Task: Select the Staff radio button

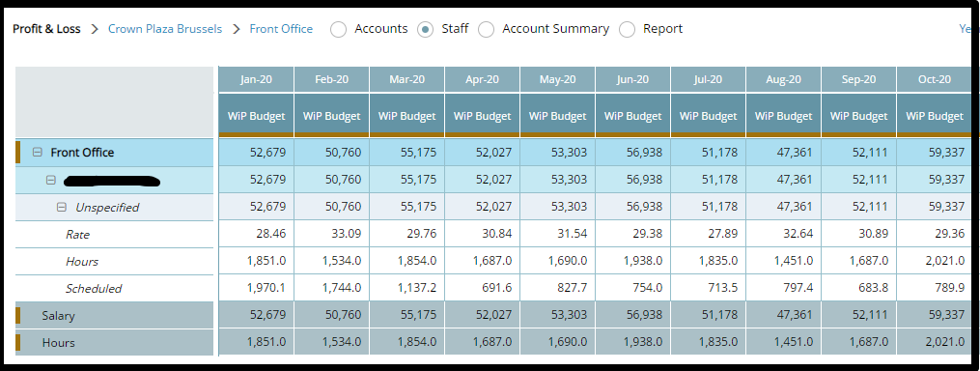Action: 425,29
